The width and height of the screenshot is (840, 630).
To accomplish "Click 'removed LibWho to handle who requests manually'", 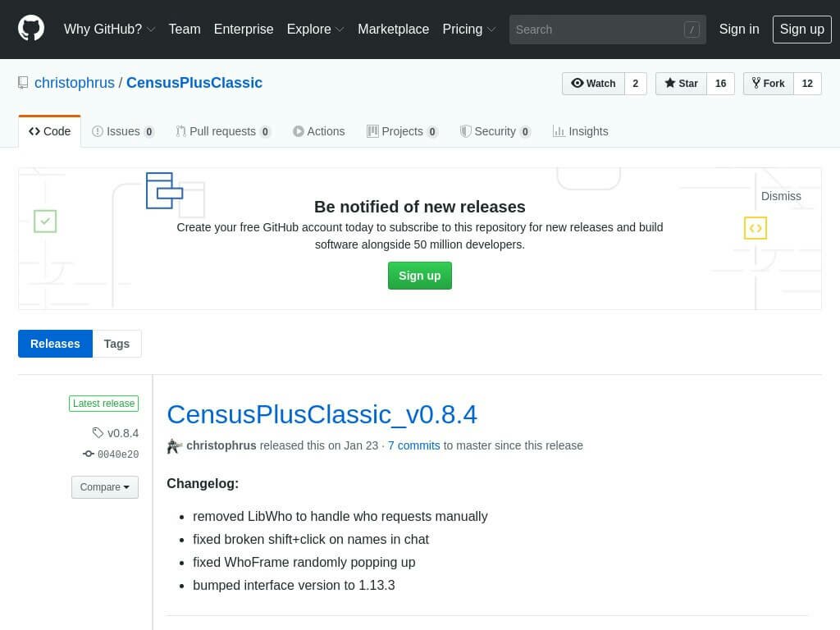I will pyautogui.click(x=340, y=516).
